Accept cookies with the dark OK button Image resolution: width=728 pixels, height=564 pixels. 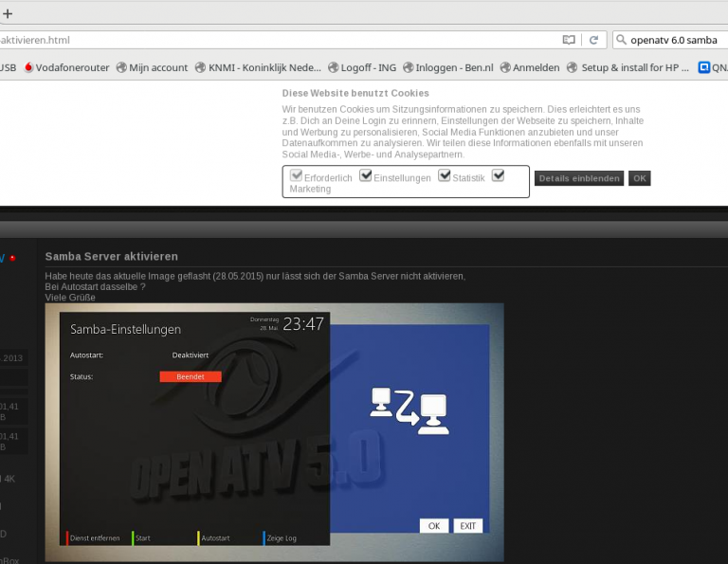tap(640, 178)
